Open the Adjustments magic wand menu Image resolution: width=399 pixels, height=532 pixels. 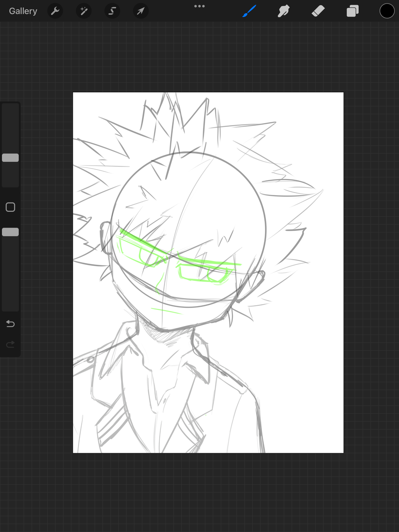(84, 11)
